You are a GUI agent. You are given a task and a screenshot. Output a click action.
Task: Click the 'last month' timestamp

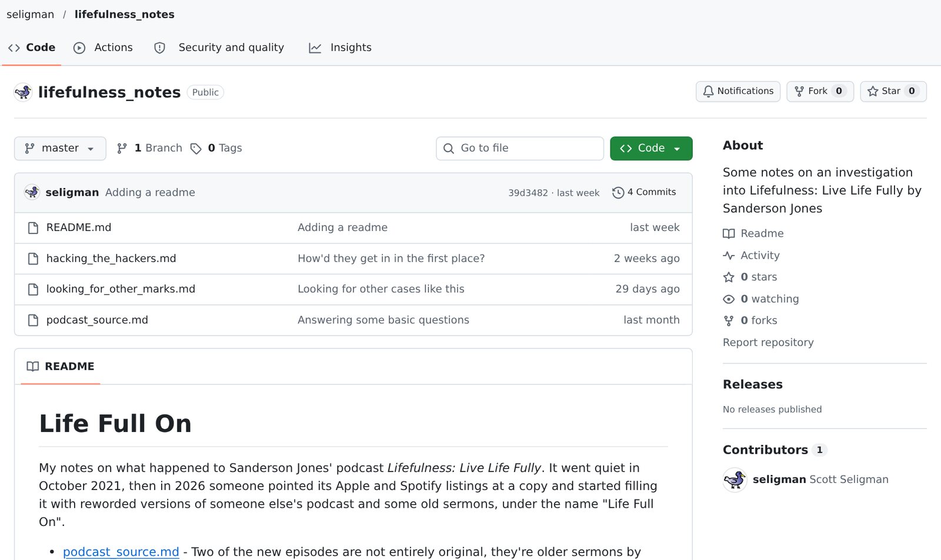652,320
